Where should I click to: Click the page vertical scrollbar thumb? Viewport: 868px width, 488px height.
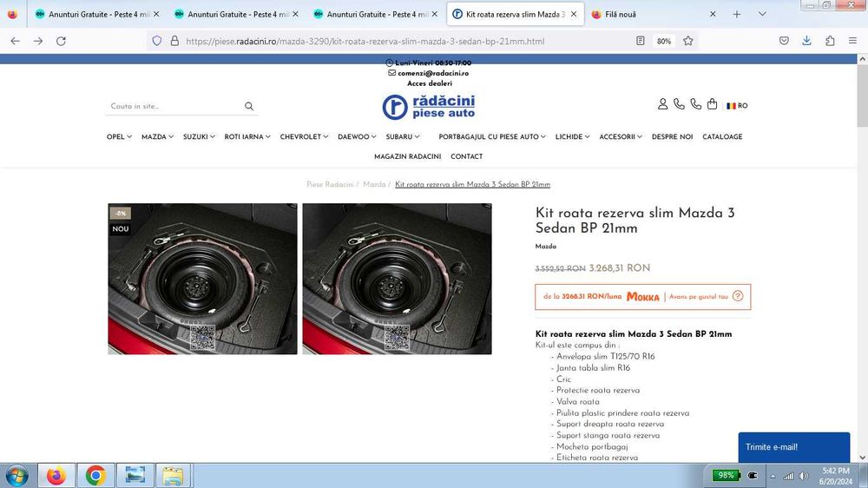(863, 94)
